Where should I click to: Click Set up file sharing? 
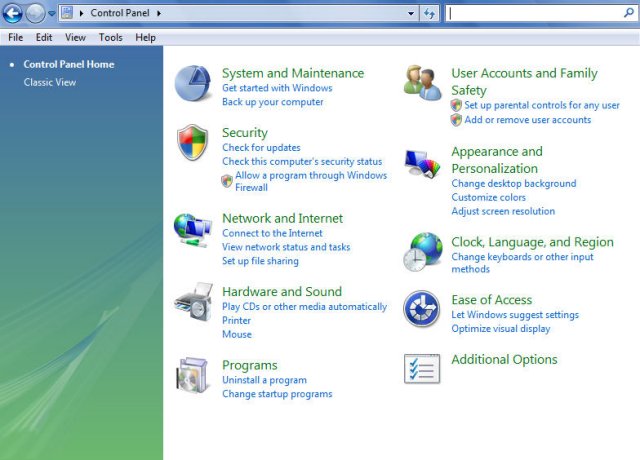pyautogui.click(x=260, y=261)
